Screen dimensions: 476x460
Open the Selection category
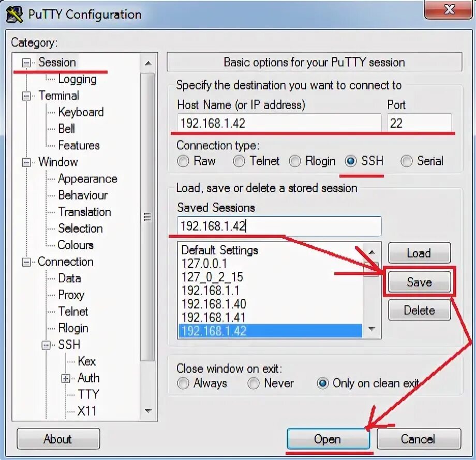(x=80, y=228)
